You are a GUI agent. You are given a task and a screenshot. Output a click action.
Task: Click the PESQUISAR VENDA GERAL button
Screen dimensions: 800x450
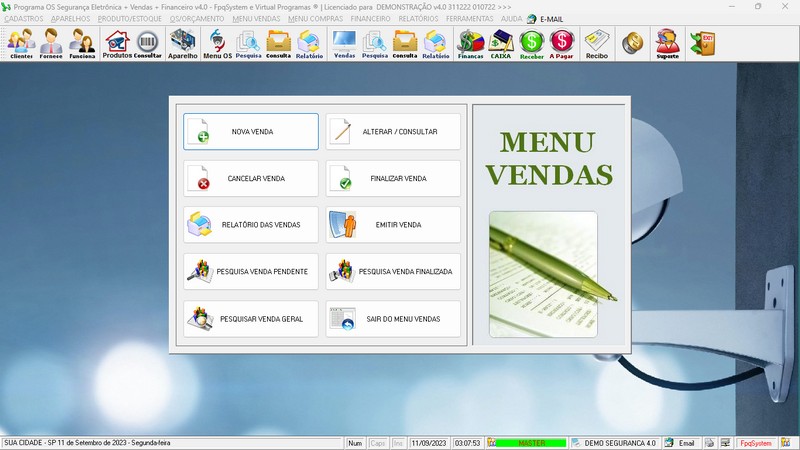point(251,319)
